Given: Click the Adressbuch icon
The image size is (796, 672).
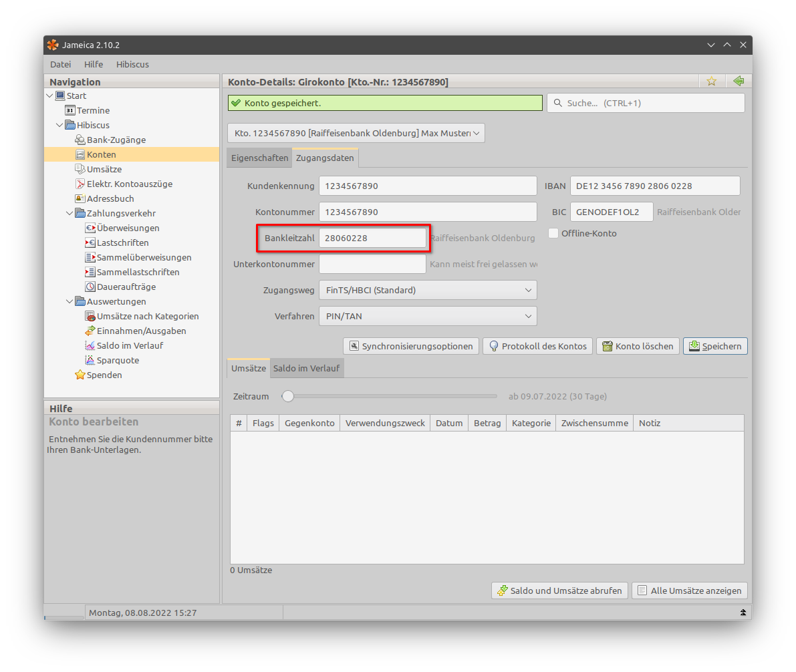Looking at the screenshot, I should 80,198.
